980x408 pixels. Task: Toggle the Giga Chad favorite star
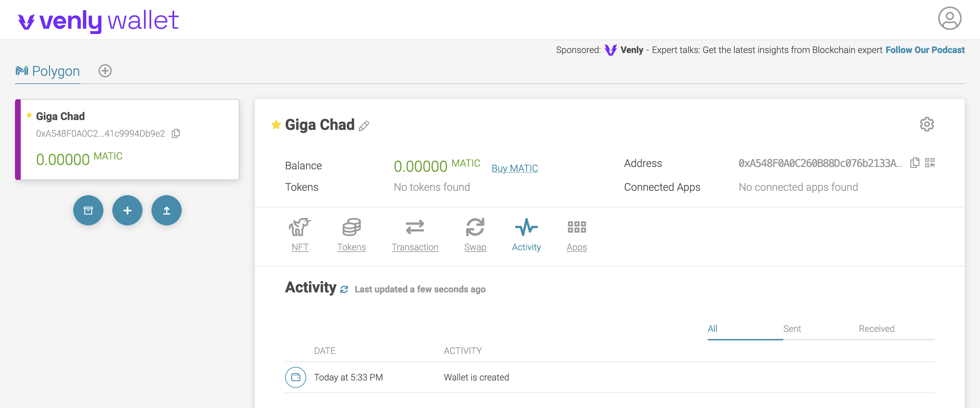click(x=276, y=125)
